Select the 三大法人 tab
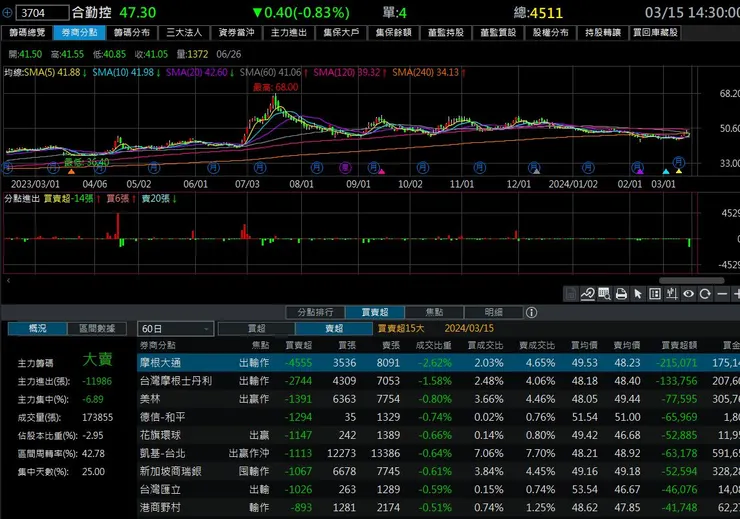Screen dimensions: 740x519 coord(184,33)
